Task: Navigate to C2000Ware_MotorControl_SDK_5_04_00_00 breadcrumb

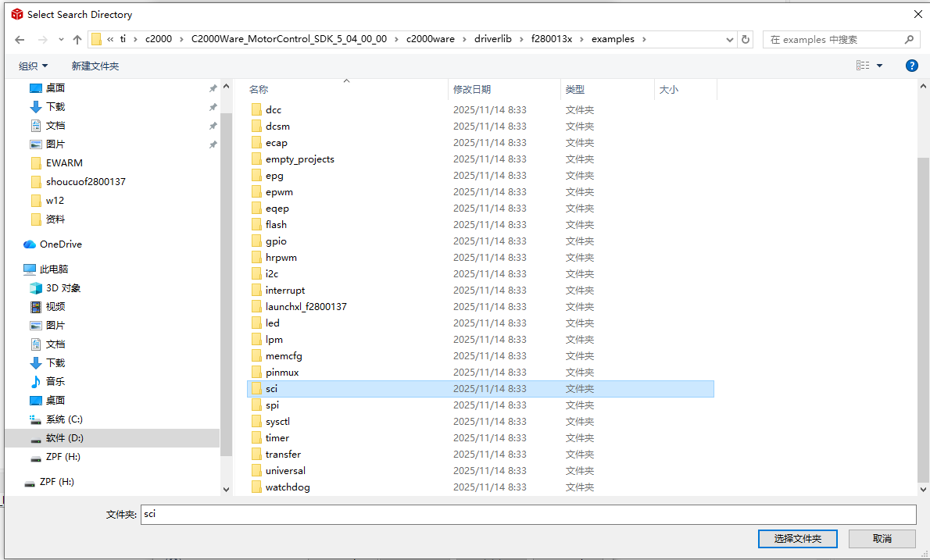Action: [289, 39]
